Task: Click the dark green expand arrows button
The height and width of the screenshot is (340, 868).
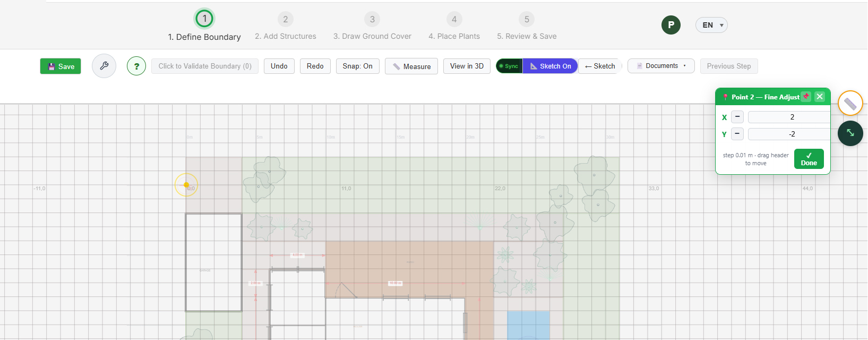Action: 850,133
